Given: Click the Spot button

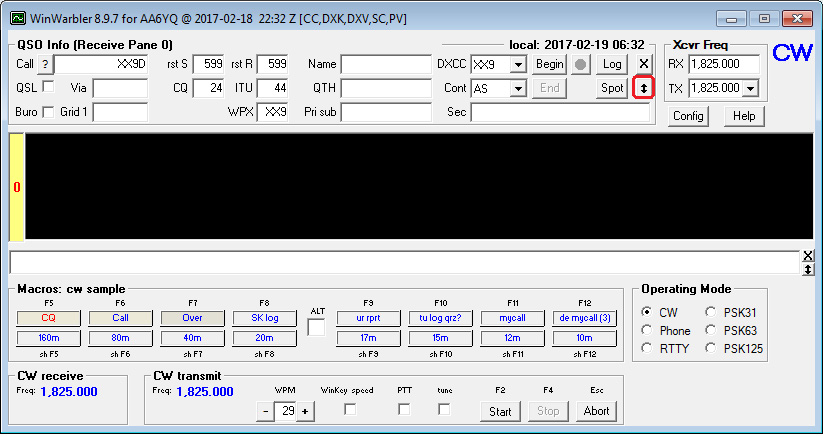Looking at the screenshot, I should tap(612, 88).
